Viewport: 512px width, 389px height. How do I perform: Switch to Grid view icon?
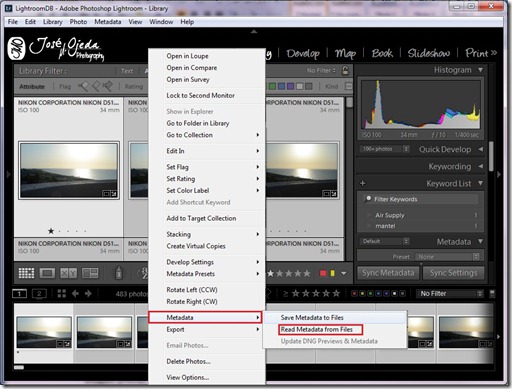26,273
